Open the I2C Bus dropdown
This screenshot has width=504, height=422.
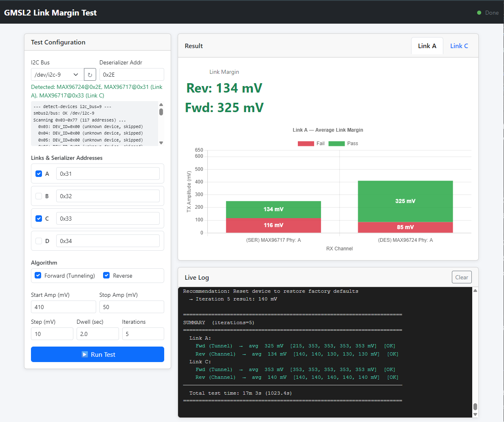(57, 75)
